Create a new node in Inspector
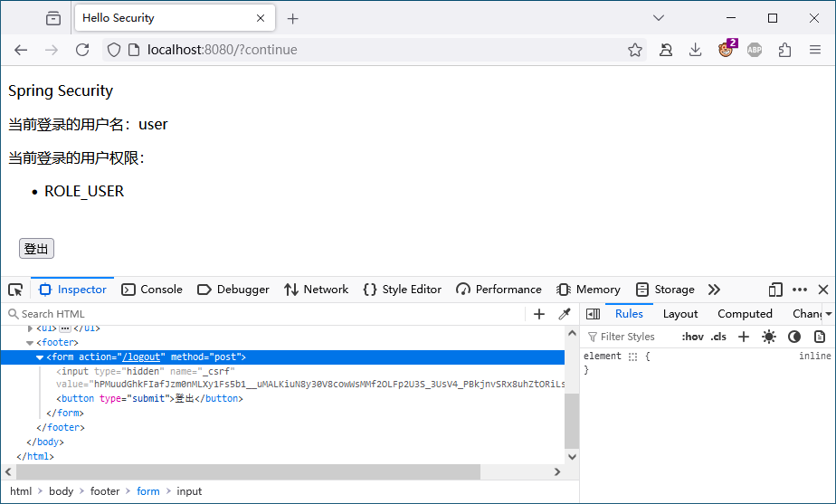Viewport: 836px width, 504px height. 539,314
